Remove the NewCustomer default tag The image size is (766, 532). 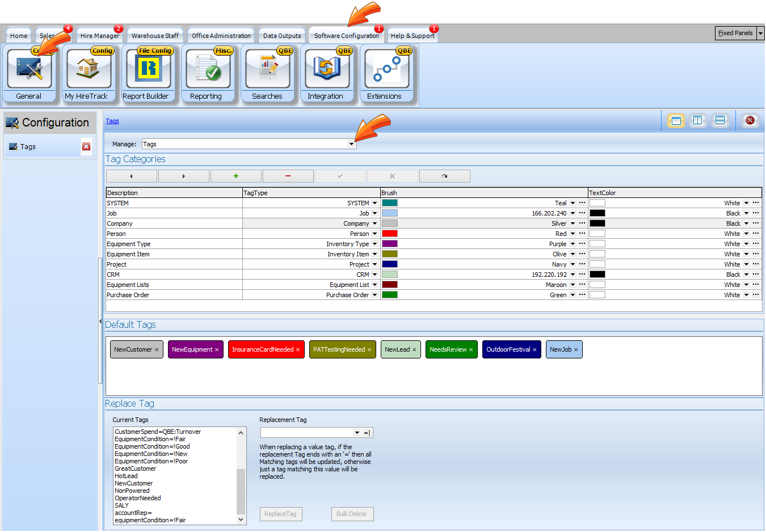click(157, 350)
